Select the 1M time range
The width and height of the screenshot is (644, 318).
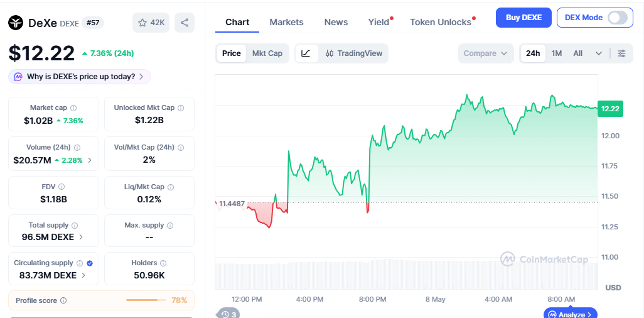coord(557,53)
